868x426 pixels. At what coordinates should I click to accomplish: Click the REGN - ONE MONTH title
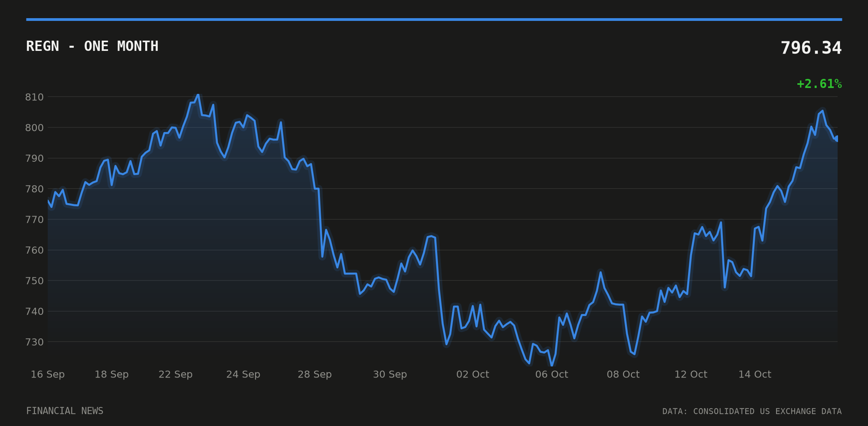92,47
